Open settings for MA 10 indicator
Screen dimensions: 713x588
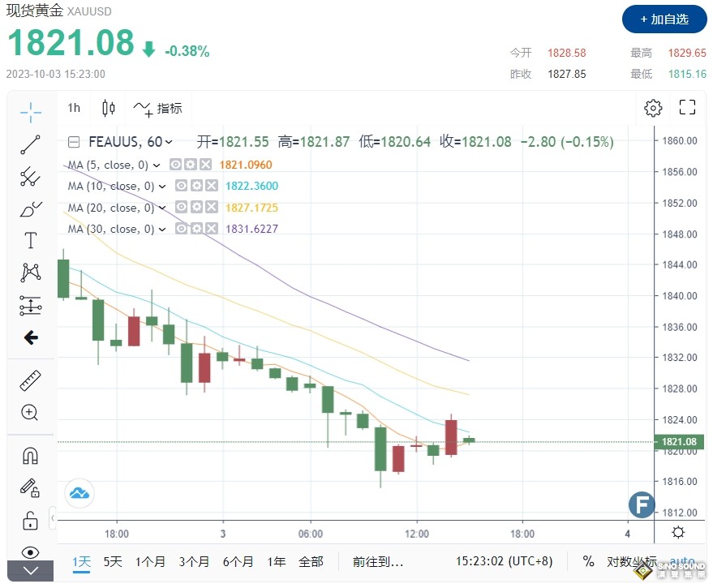coord(196,186)
